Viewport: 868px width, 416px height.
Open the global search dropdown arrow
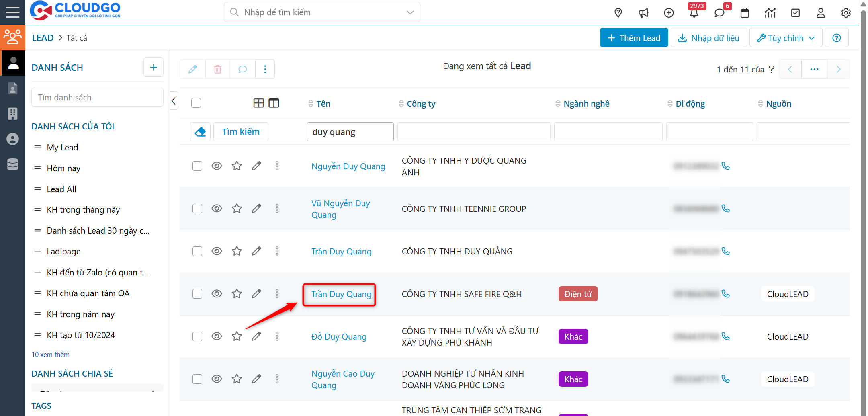410,12
